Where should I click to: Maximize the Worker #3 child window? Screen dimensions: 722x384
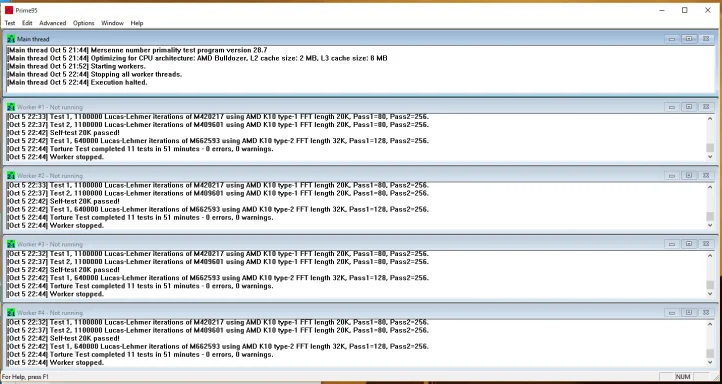tap(689, 244)
